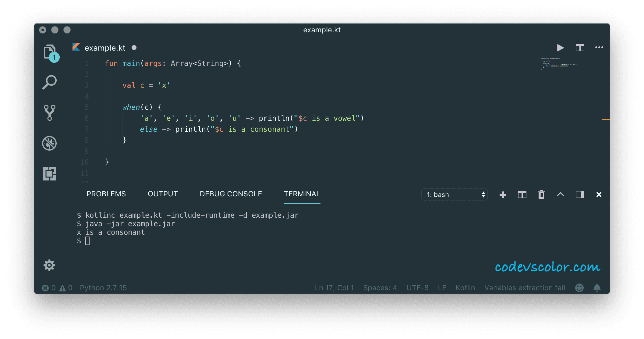
Task: Click the unsaved dot on example.kt tab
Action: click(134, 48)
